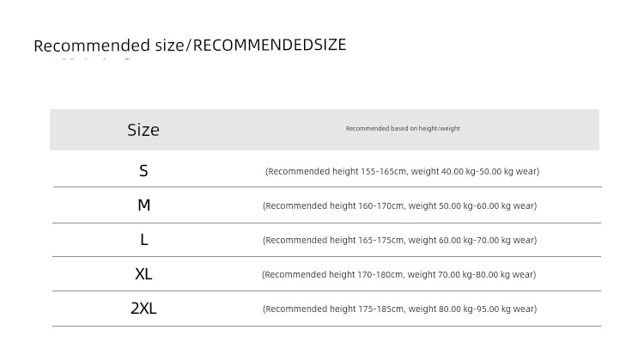Click the uppercase "RECOMMENDEDSIZE" heading text

270,45
